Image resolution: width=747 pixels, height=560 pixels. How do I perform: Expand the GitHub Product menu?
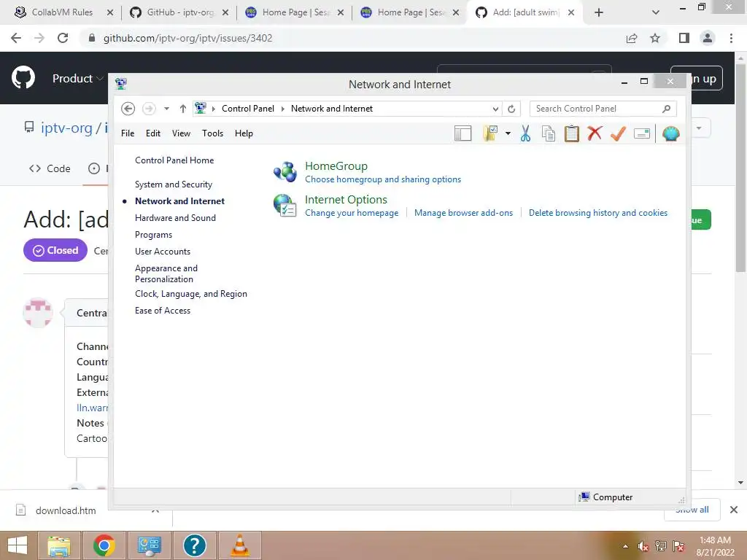77,78
